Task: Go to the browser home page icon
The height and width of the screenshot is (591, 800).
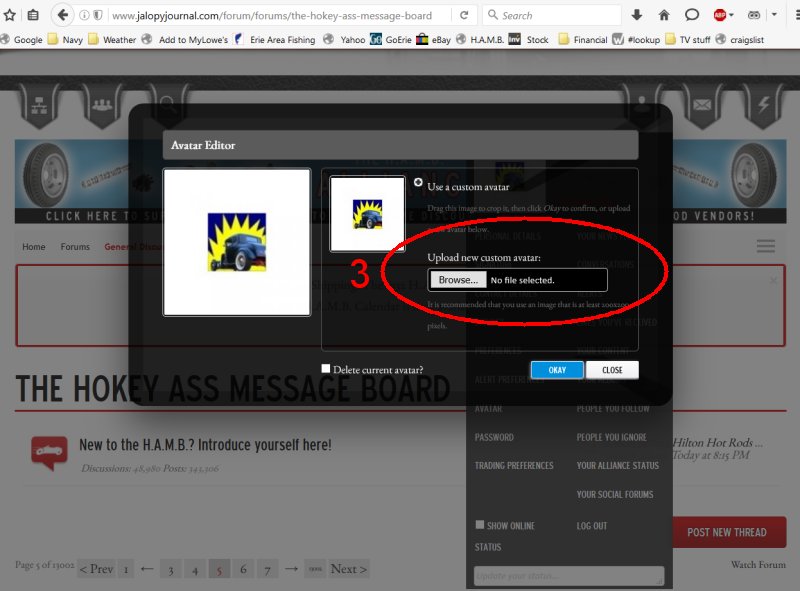Action: [x=664, y=15]
